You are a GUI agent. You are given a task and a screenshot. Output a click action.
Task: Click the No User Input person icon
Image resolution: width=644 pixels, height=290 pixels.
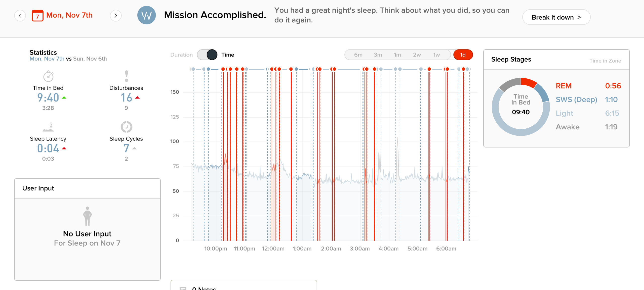[x=87, y=216]
